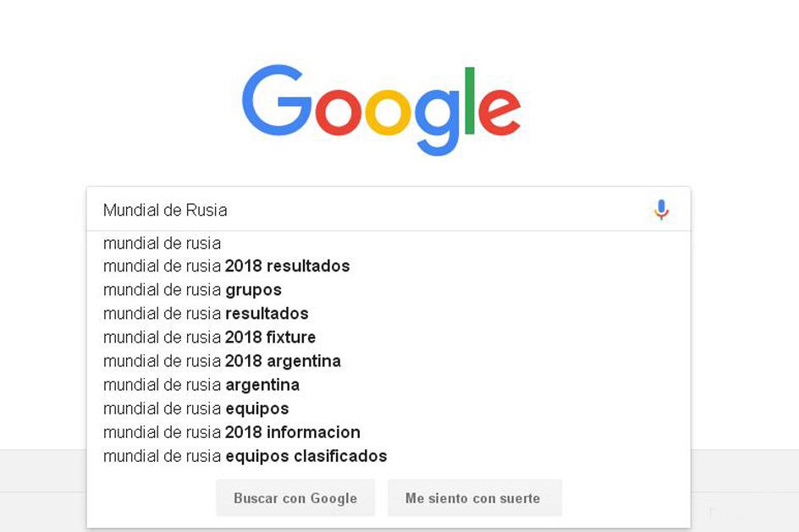Focus the search box containing Mundial de Rusia
The width and height of the screenshot is (799, 532).
388,209
